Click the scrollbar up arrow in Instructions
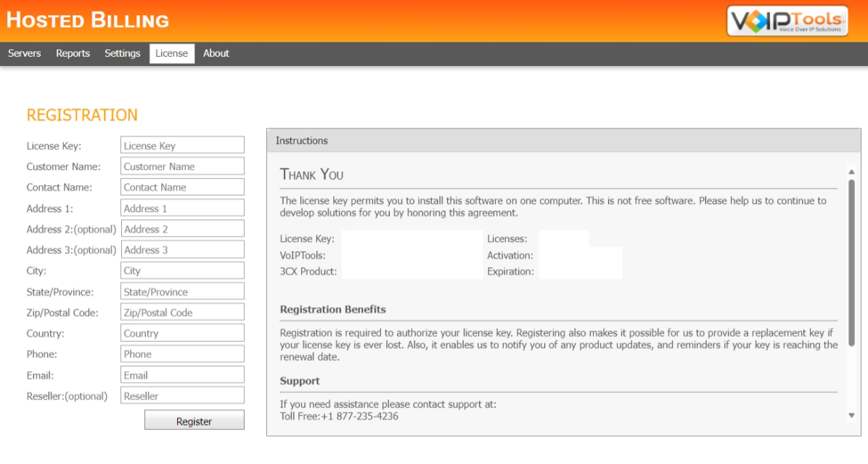868x464 pixels. 851,170
